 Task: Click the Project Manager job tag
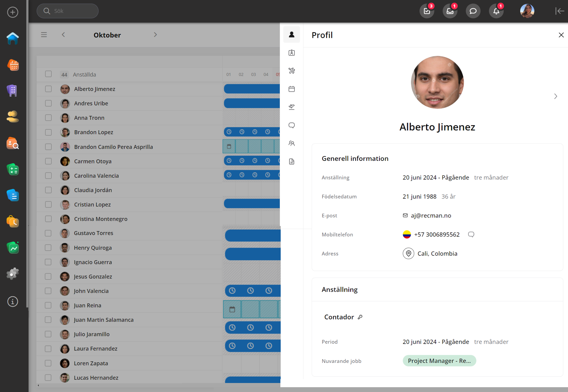click(x=439, y=361)
